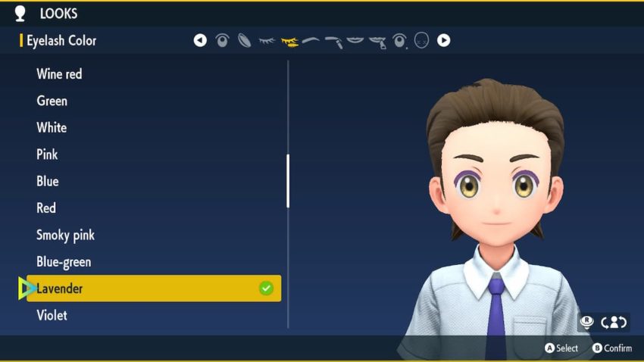
Task: Choose the Pink eyelash color
Action: click(154, 154)
